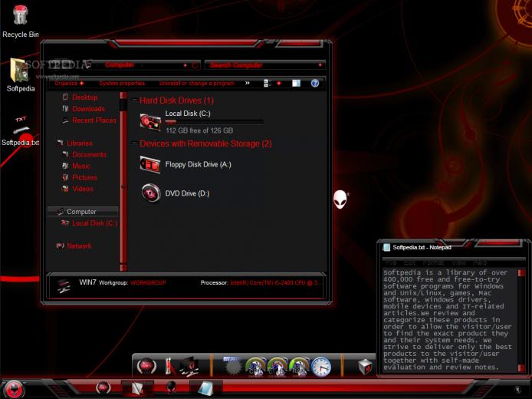Open the address bar history dropdown

186,65
